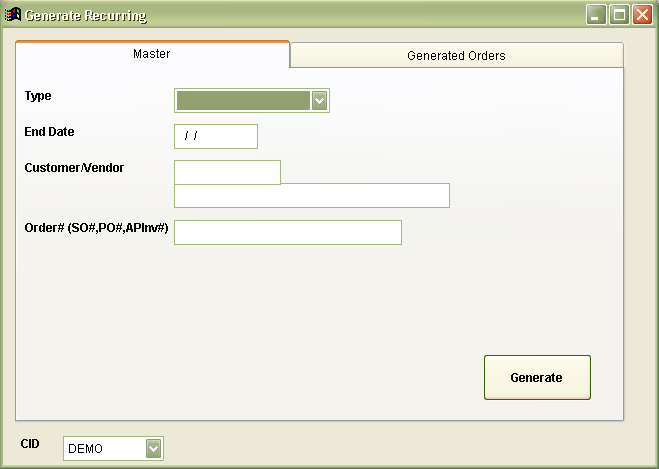Switch to the Master tab
The height and width of the screenshot is (469, 659).
pyautogui.click(x=152, y=54)
